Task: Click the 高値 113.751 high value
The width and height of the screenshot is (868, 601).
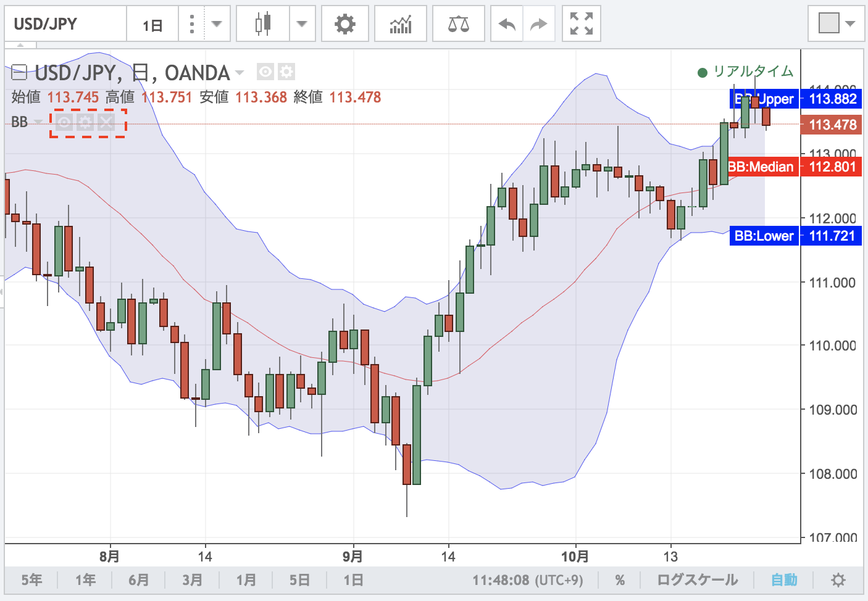Action: 149,97
